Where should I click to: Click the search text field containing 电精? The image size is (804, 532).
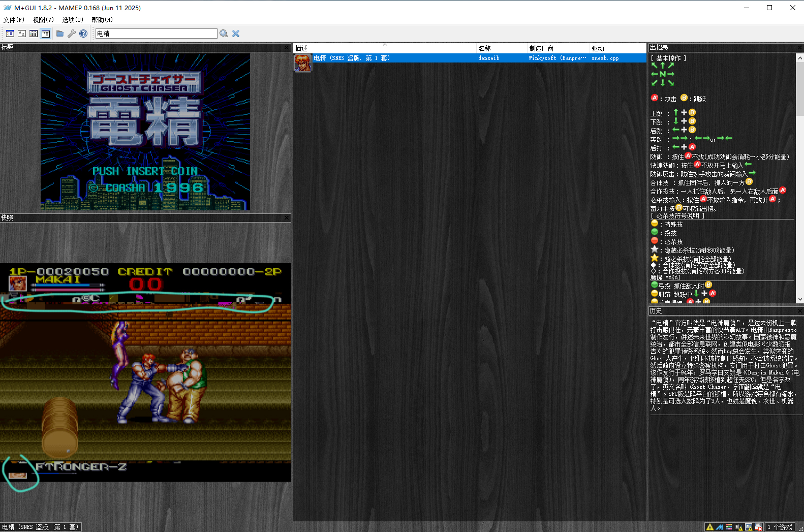pyautogui.click(x=156, y=34)
